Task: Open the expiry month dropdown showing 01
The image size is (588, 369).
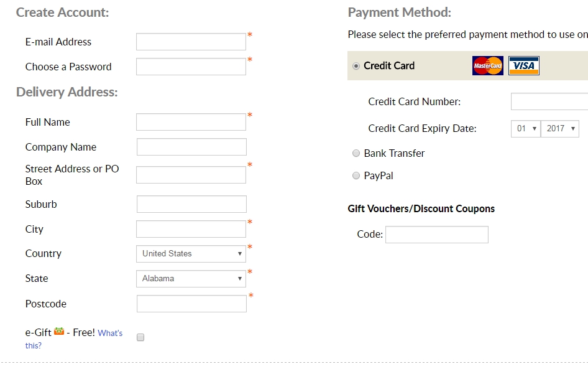Action: click(x=526, y=129)
